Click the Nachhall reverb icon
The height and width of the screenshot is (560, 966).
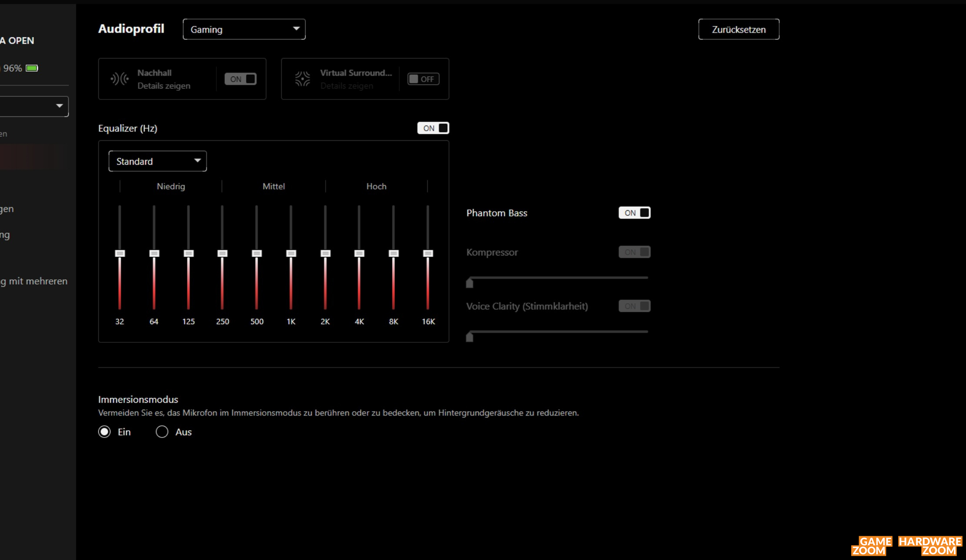pyautogui.click(x=119, y=79)
